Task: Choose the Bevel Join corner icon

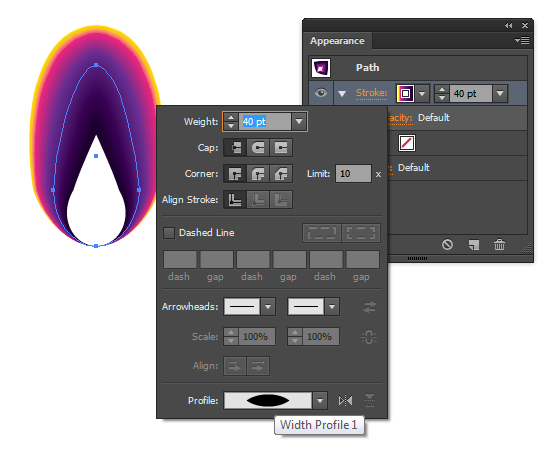Action: 281,174
